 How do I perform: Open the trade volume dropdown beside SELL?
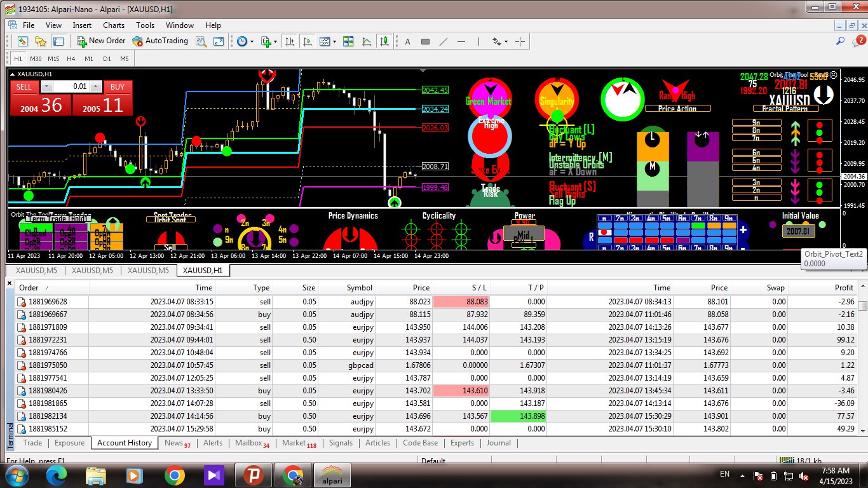coord(47,86)
